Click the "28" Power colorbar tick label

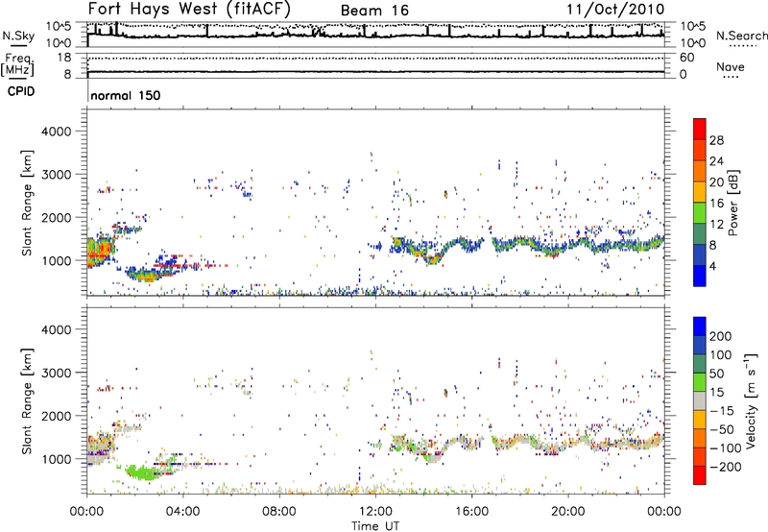coord(716,140)
